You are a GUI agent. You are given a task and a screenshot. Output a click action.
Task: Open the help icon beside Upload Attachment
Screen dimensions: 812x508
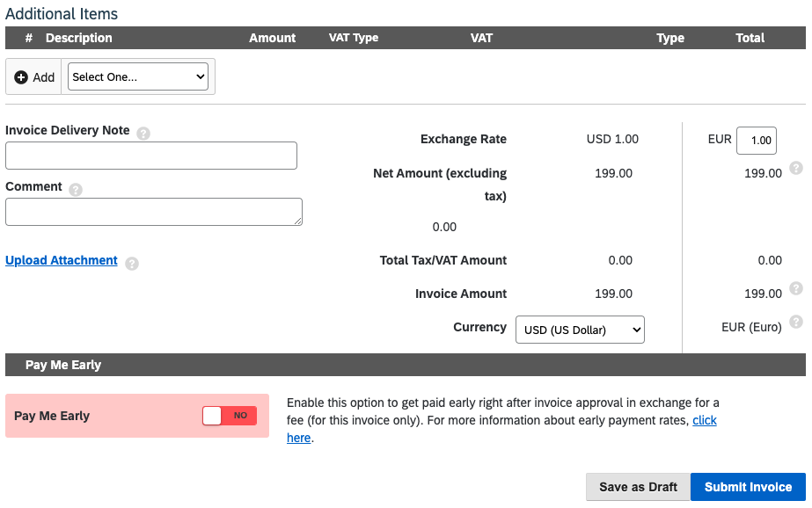coord(131,263)
